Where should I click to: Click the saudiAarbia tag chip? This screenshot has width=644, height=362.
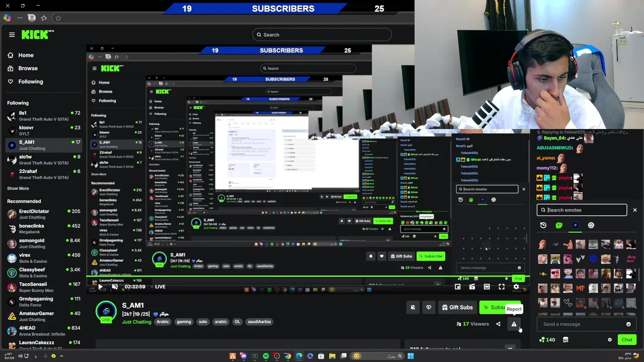click(x=259, y=322)
